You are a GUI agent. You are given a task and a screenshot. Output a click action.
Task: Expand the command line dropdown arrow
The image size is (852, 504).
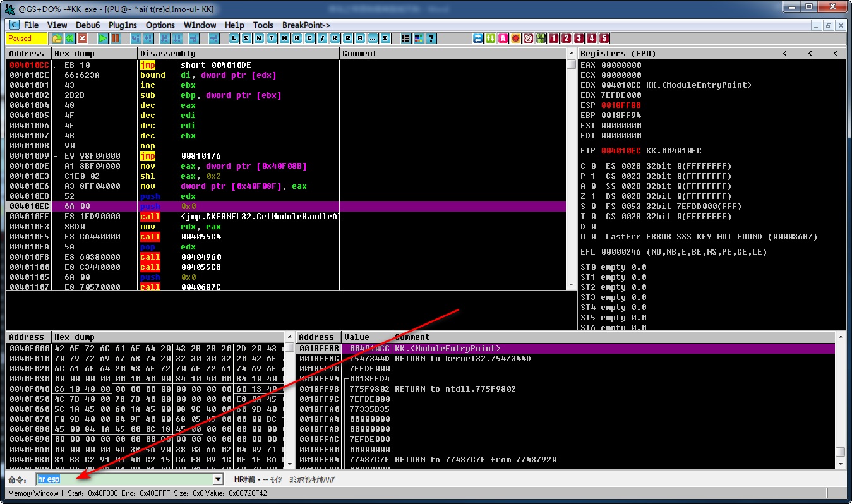point(218,480)
